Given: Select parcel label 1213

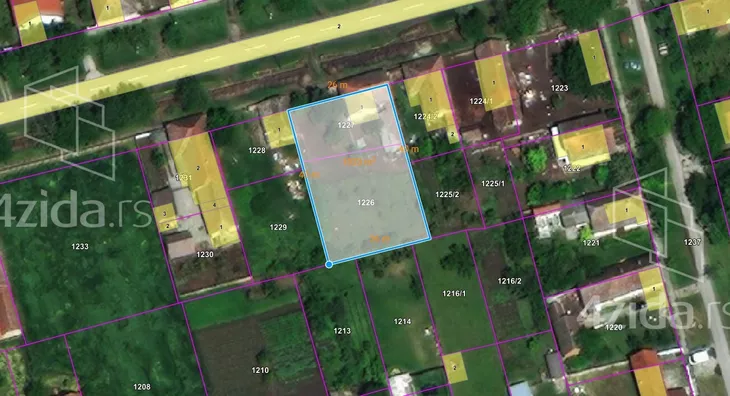Looking at the screenshot, I should pos(342,331).
